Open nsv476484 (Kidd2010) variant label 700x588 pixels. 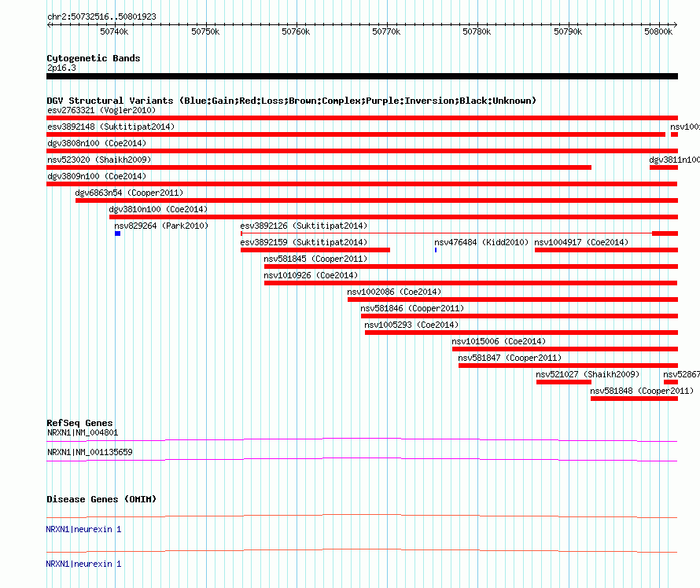pyautogui.click(x=481, y=242)
